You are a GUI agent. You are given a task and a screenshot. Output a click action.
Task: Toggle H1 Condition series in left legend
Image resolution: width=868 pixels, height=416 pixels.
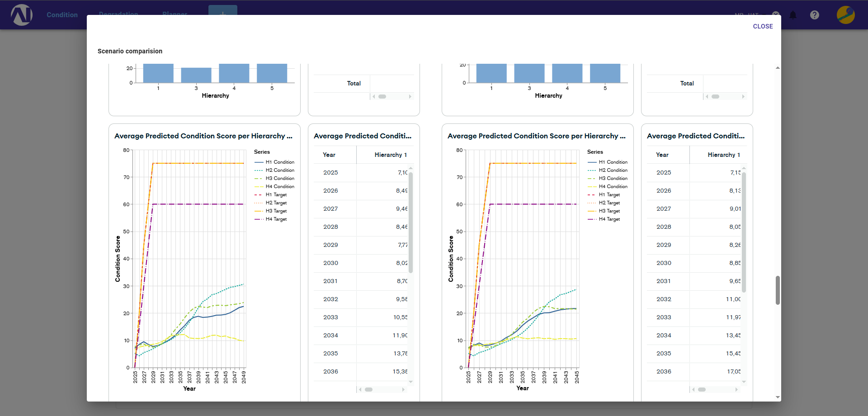(x=274, y=162)
